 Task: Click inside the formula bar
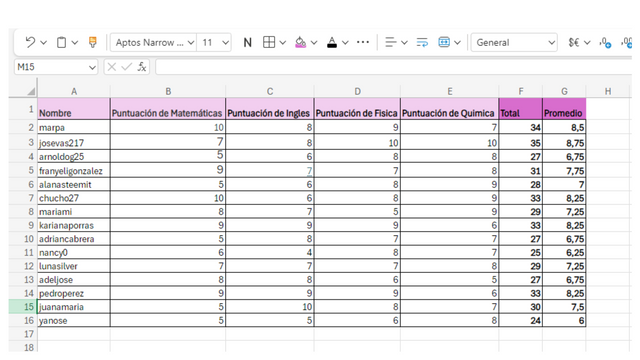[x=393, y=67]
